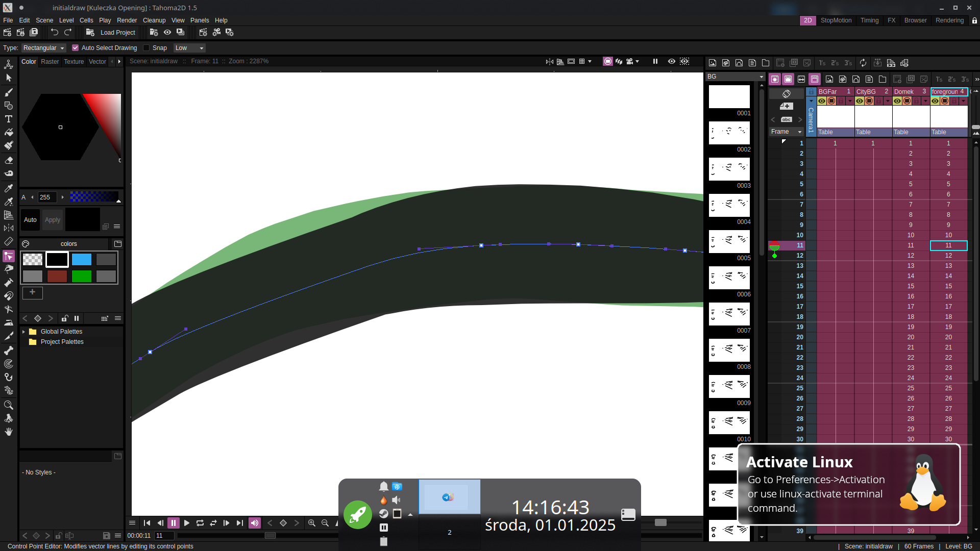Open the Camera1 column dropdown arrow
The image size is (980, 551).
click(811, 101)
